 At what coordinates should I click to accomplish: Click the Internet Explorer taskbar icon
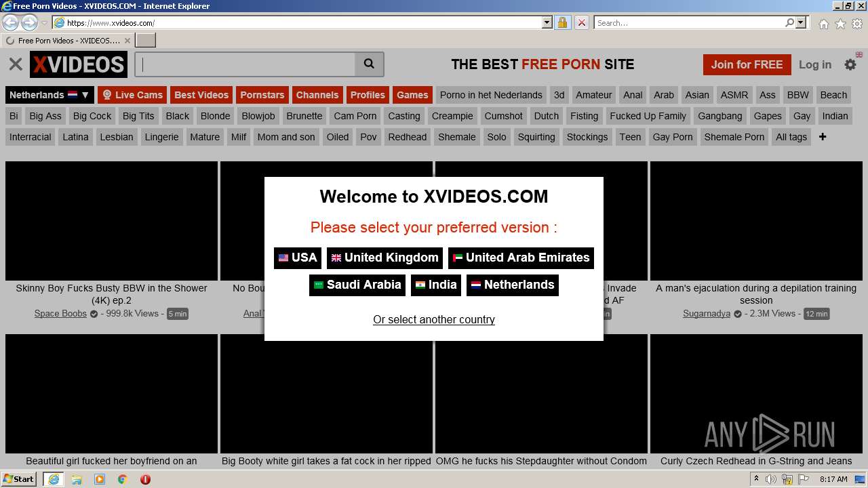53,479
